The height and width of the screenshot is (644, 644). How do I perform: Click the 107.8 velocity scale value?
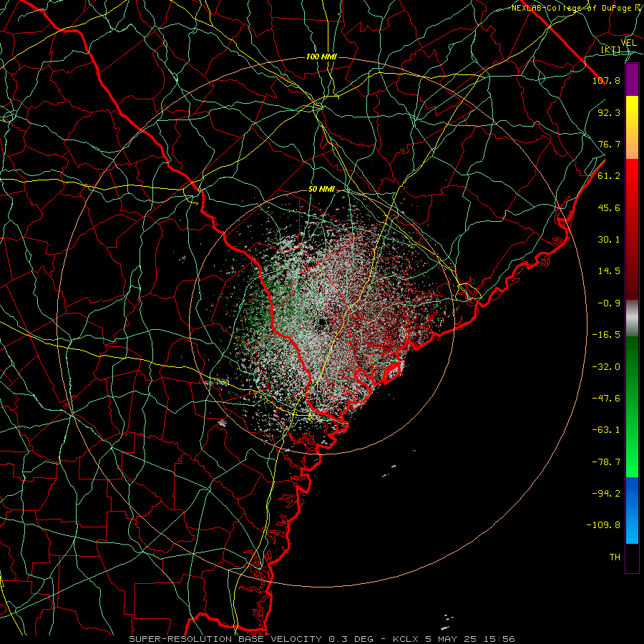pyautogui.click(x=606, y=80)
